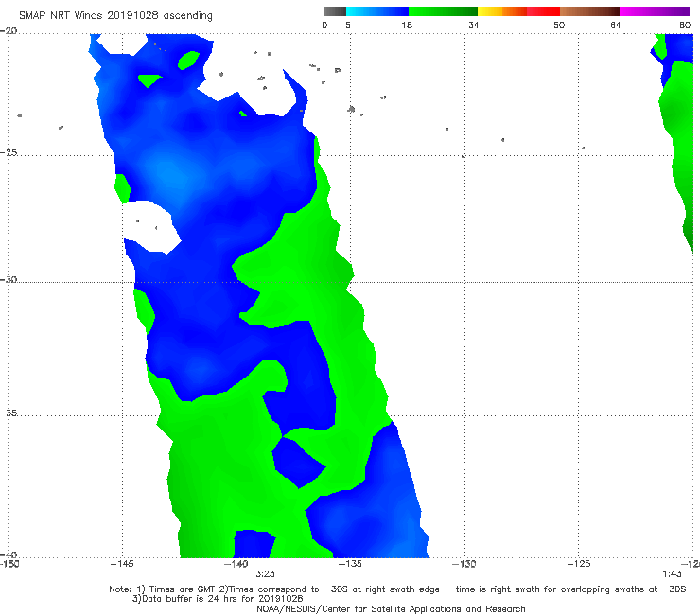Click the cyan-blue segment of the color scale
The height and width of the screenshot is (615, 700).
click(377, 11)
